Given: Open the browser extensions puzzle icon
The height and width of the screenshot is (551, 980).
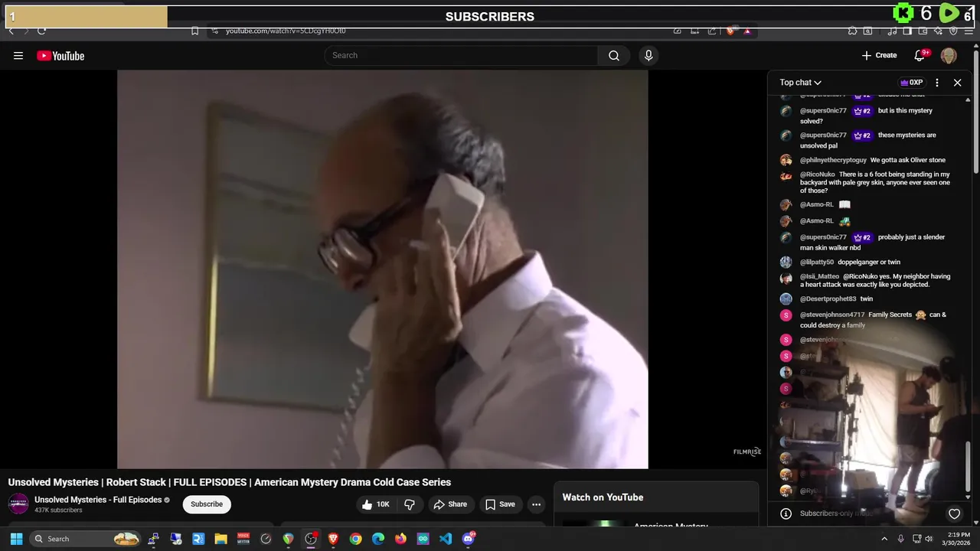Looking at the screenshot, I should (x=852, y=31).
